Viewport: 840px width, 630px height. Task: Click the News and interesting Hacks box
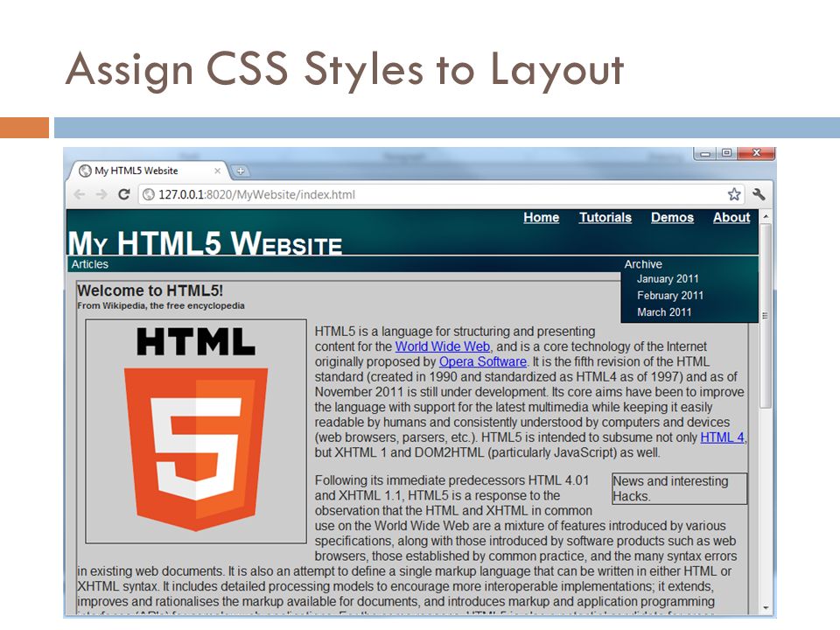tap(679, 488)
